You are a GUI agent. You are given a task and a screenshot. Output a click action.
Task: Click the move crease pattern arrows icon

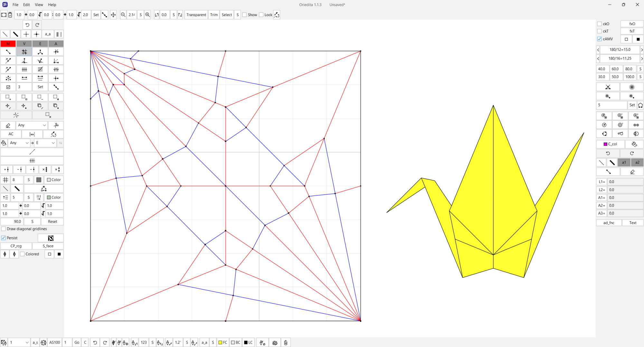tap(113, 15)
